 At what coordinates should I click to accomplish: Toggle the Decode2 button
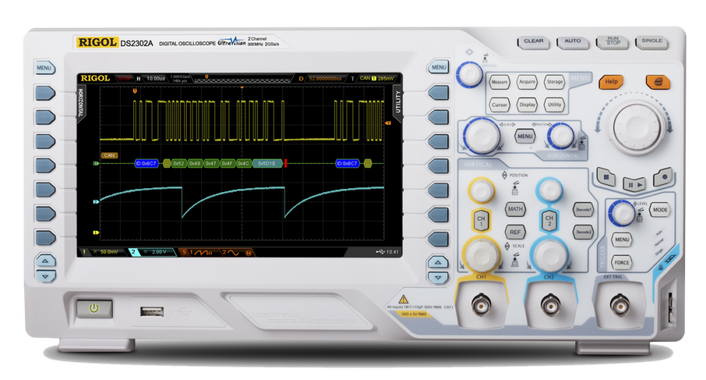[583, 232]
